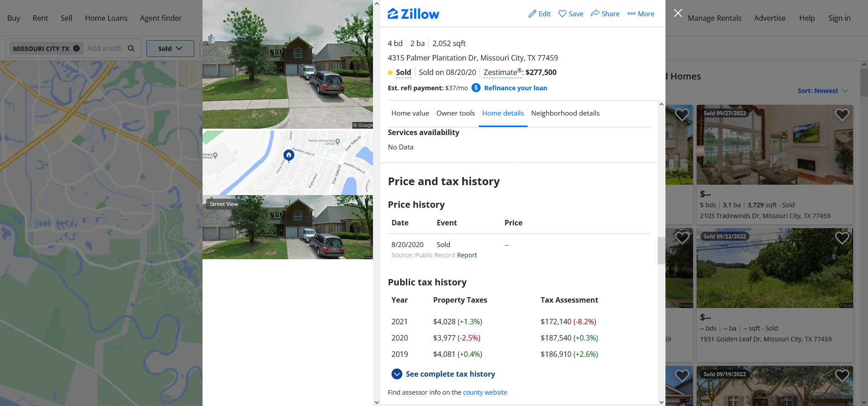
Task: Click the Sold 09/22/2022 badge
Action: click(x=724, y=236)
